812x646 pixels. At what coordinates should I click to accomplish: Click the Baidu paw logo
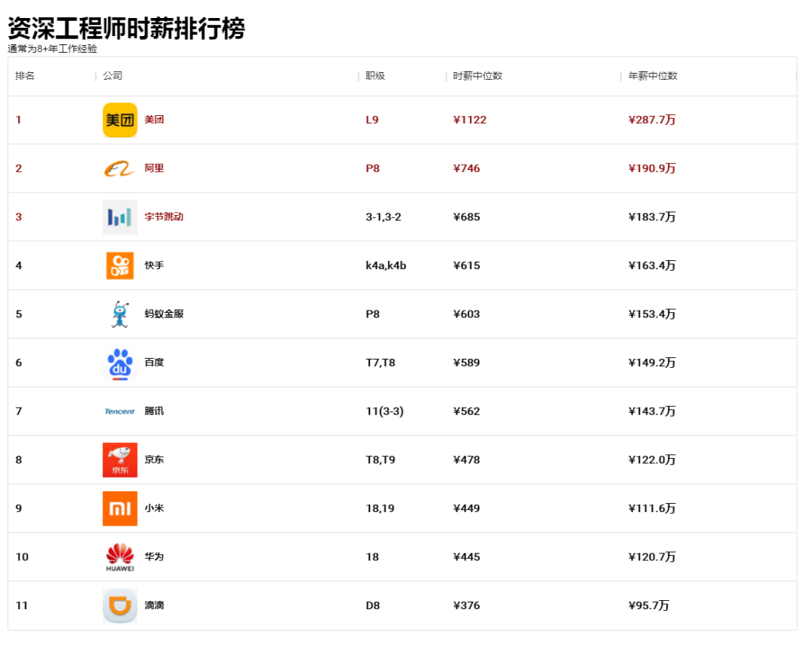(120, 363)
